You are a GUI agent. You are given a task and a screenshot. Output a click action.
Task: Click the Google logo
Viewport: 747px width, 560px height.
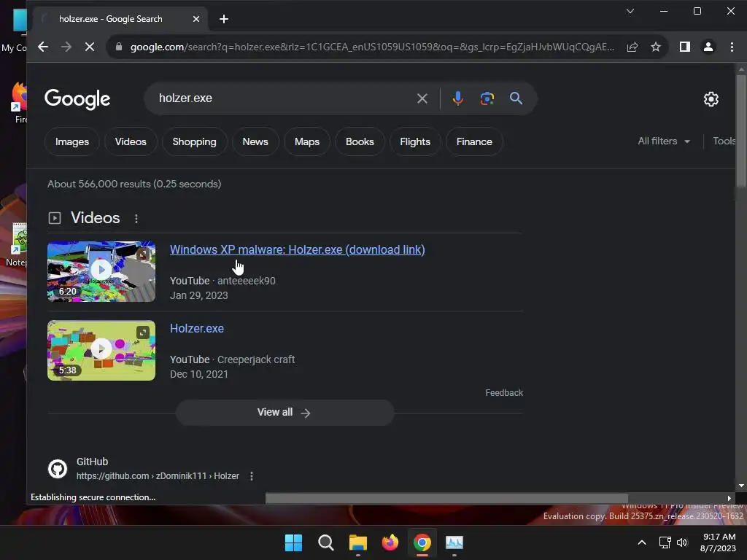(77, 99)
